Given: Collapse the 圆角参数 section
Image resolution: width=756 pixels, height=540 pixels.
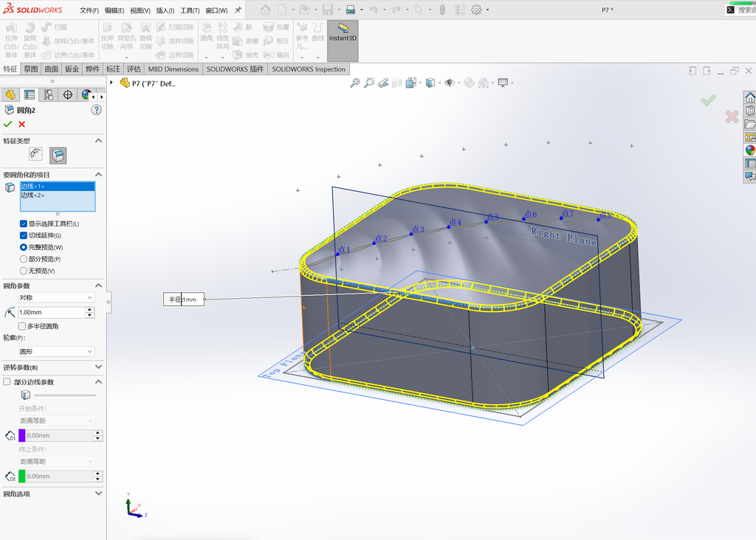Looking at the screenshot, I should coord(98,285).
